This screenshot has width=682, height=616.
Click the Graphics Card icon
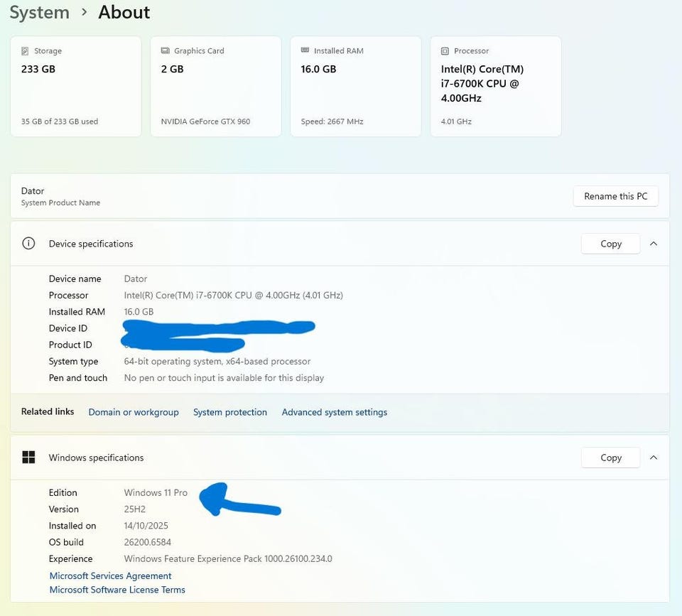(166, 51)
